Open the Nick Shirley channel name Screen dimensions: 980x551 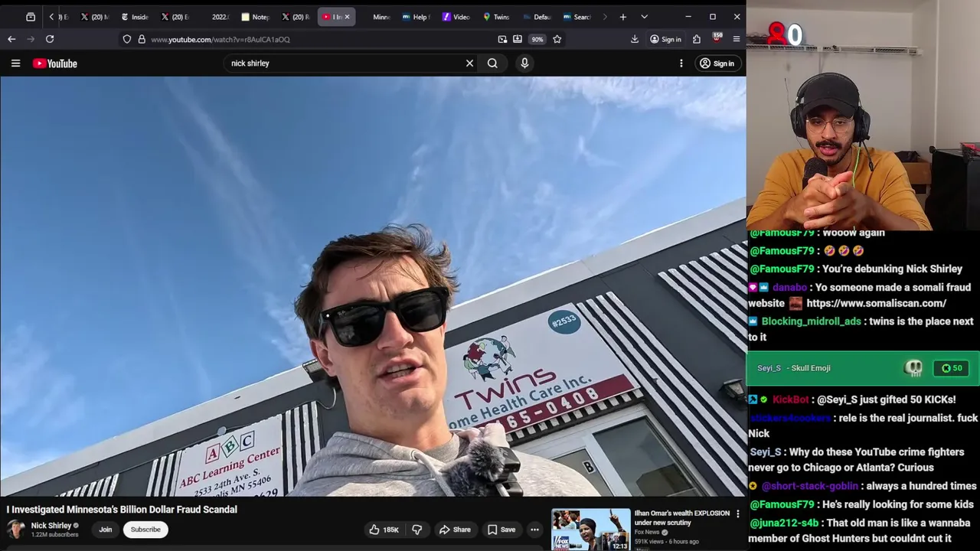(51, 526)
